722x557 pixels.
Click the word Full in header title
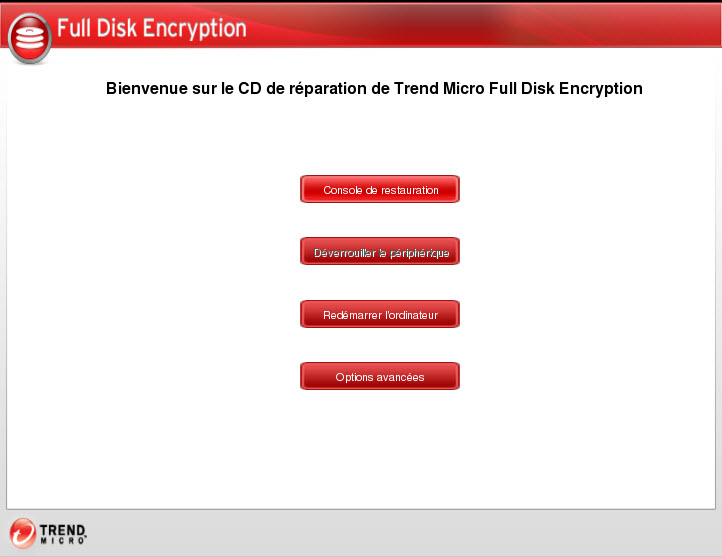pyautogui.click(x=74, y=28)
